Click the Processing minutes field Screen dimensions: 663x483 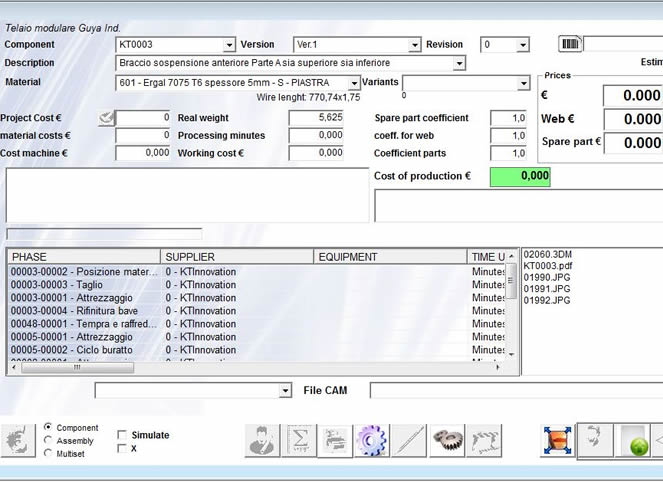click(316, 136)
